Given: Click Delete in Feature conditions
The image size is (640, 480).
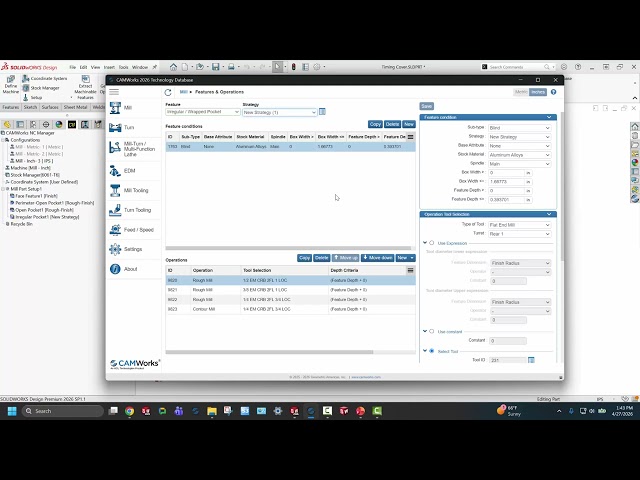Looking at the screenshot, I should pos(392,124).
